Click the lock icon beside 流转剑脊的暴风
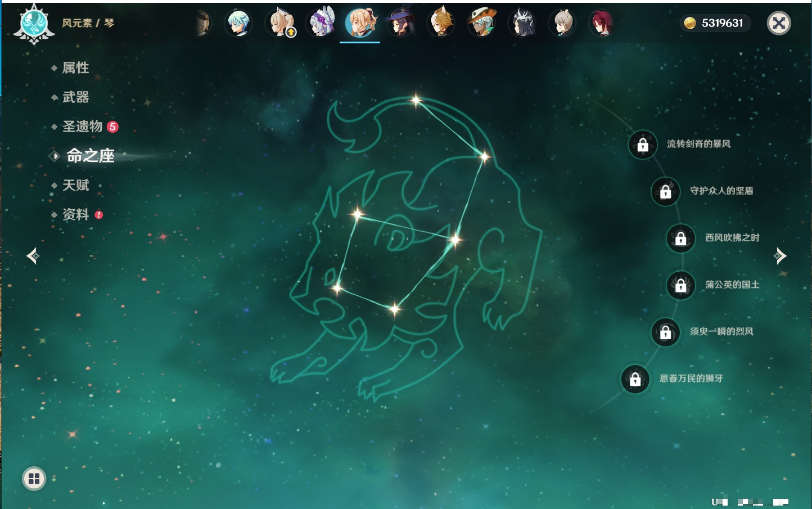 click(643, 145)
